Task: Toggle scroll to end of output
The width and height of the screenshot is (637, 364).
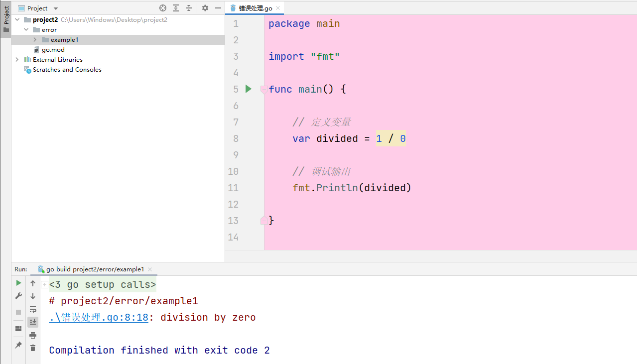Action: (x=33, y=322)
